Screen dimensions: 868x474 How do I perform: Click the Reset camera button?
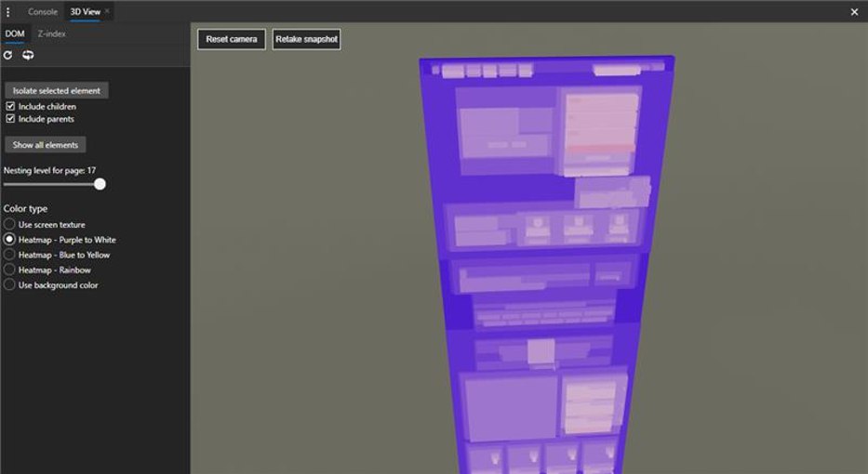[x=232, y=39]
